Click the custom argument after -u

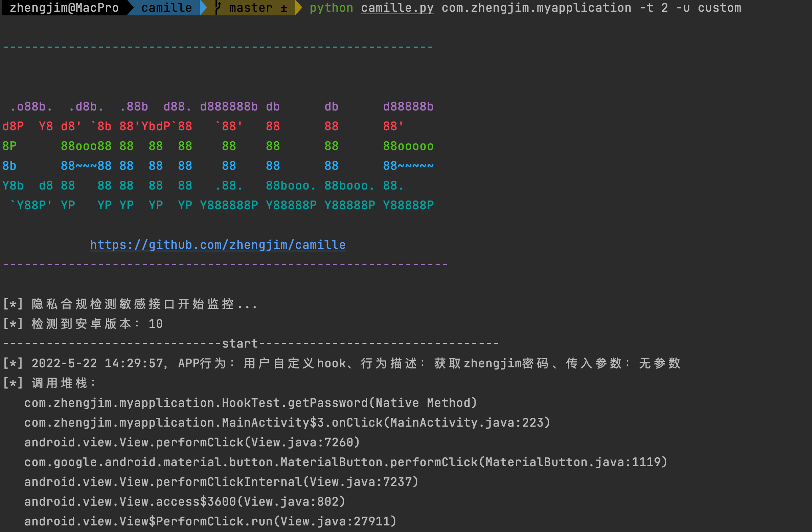pos(719,8)
